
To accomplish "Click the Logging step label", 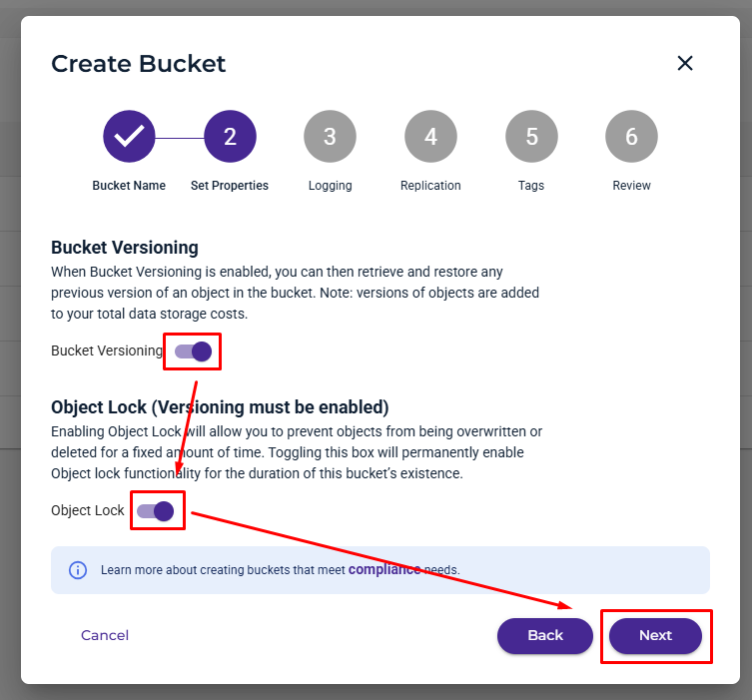I will click(x=330, y=186).
